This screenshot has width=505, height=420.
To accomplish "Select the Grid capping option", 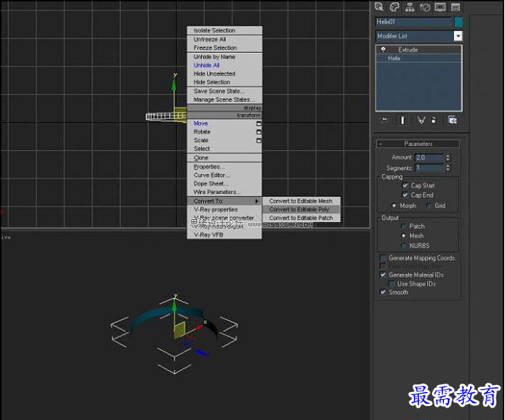I will 429,205.
